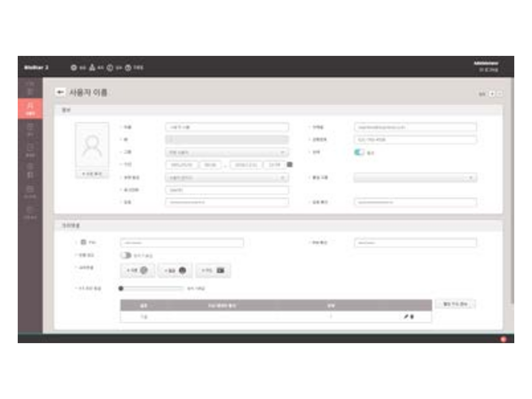Expand the group dropdown
Viewport: 532px width, 399px height.
tap(227, 152)
